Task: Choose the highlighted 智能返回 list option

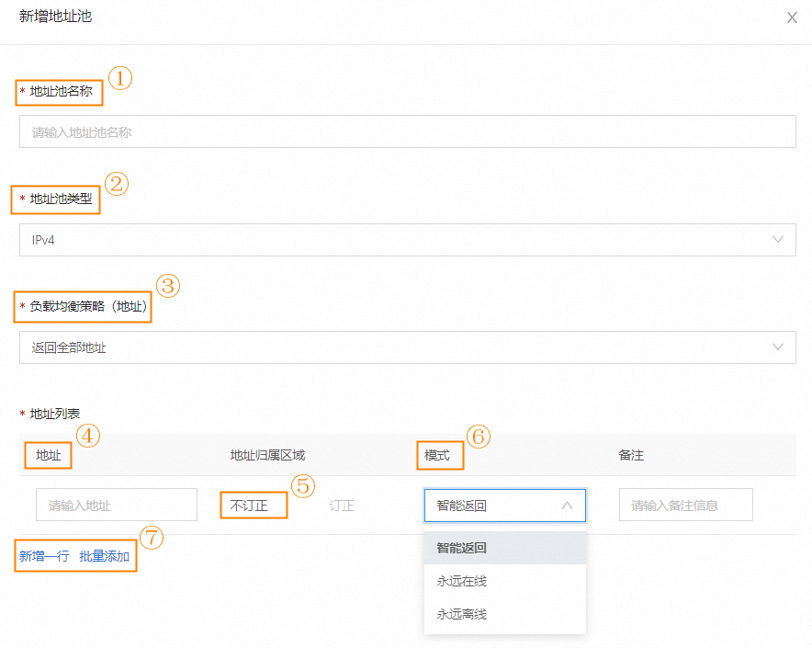Action: coord(462,548)
